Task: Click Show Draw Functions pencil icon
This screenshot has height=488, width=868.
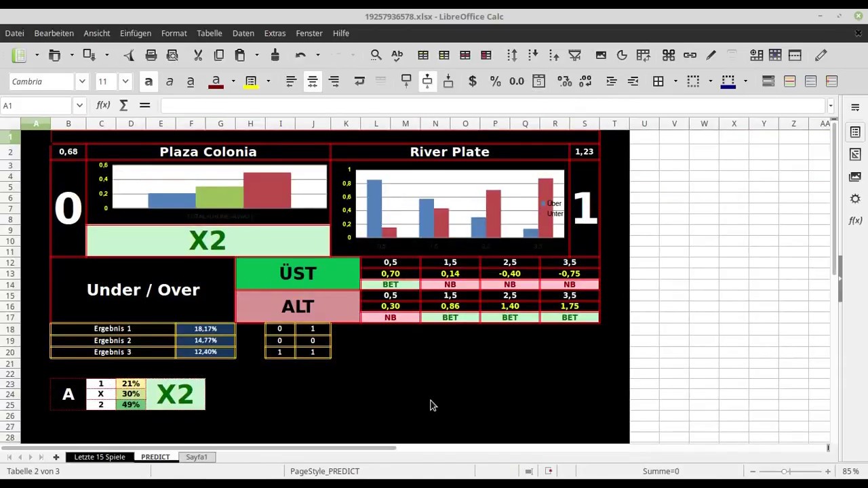Action: point(821,56)
